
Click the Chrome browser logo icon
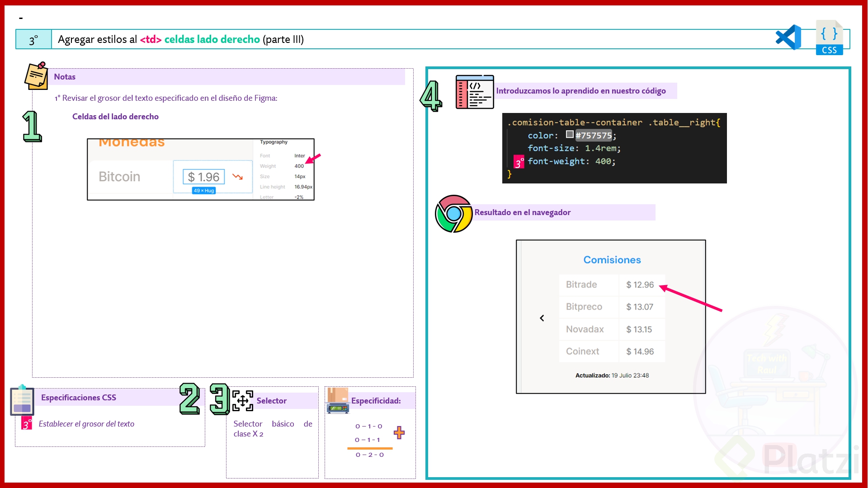click(x=453, y=214)
